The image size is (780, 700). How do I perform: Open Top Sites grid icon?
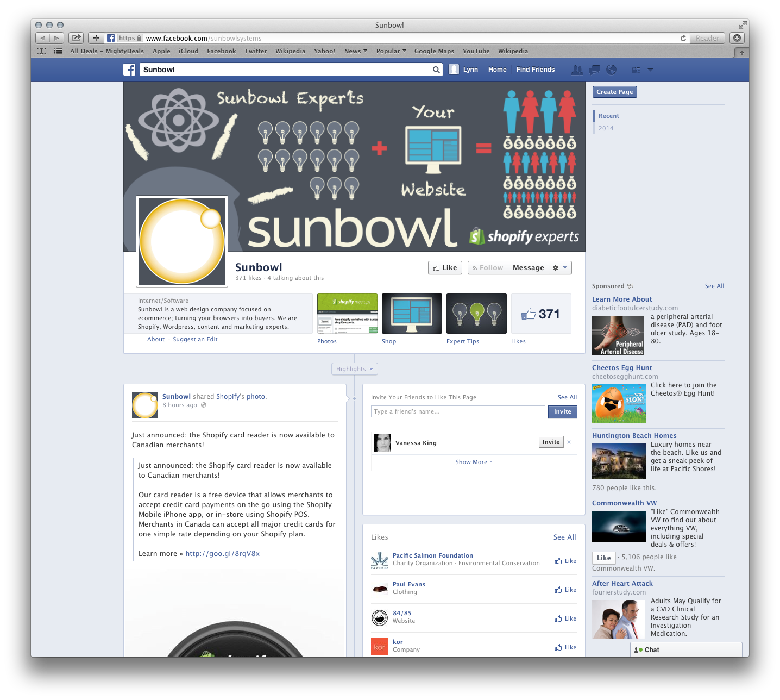pyautogui.click(x=58, y=51)
